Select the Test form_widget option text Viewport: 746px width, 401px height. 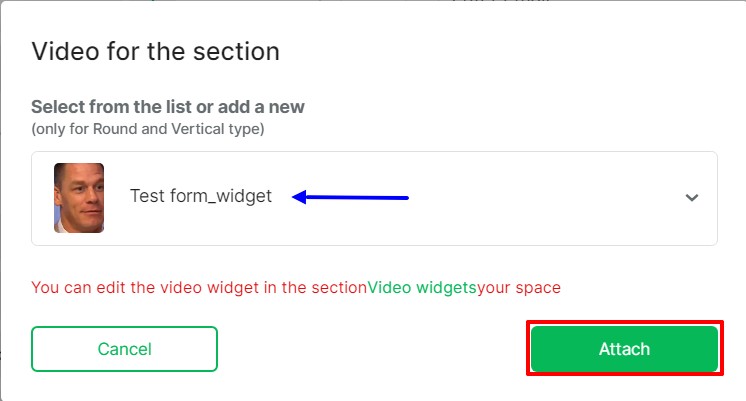click(x=200, y=197)
